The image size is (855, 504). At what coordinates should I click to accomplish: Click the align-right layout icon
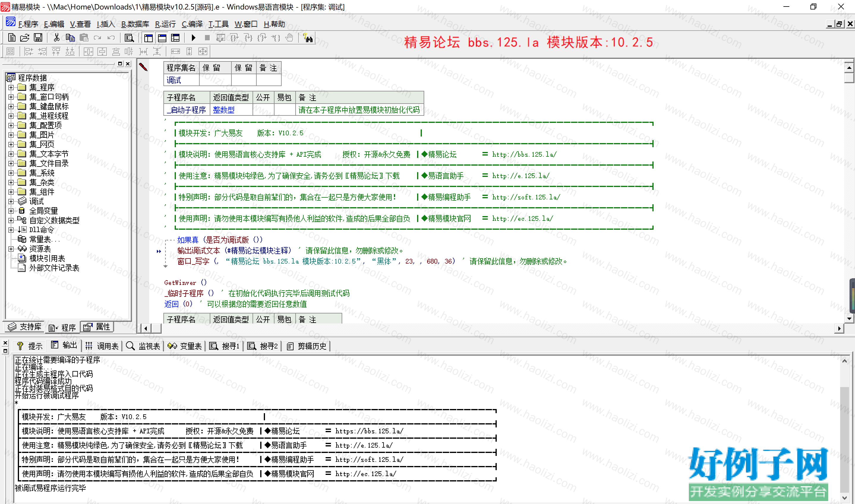(42, 52)
